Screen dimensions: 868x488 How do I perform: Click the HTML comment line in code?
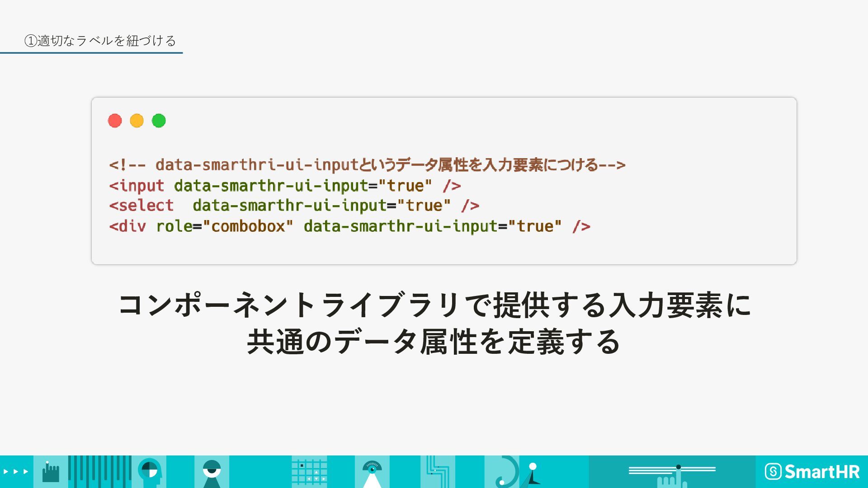click(367, 165)
